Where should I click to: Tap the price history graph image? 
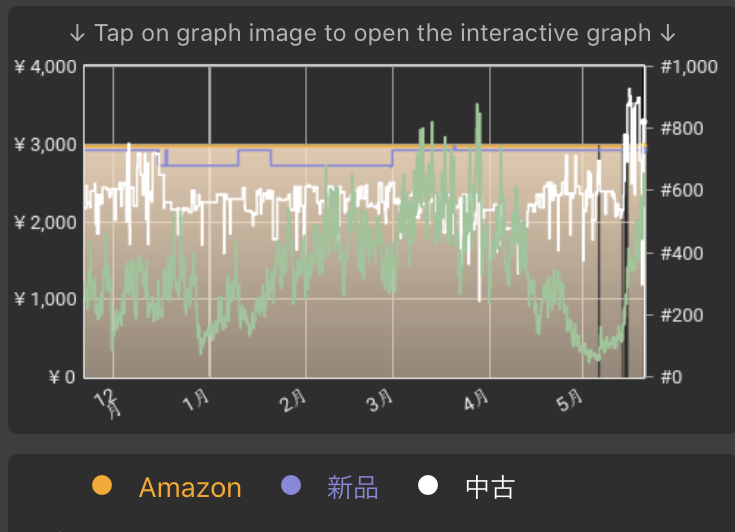click(x=365, y=222)
